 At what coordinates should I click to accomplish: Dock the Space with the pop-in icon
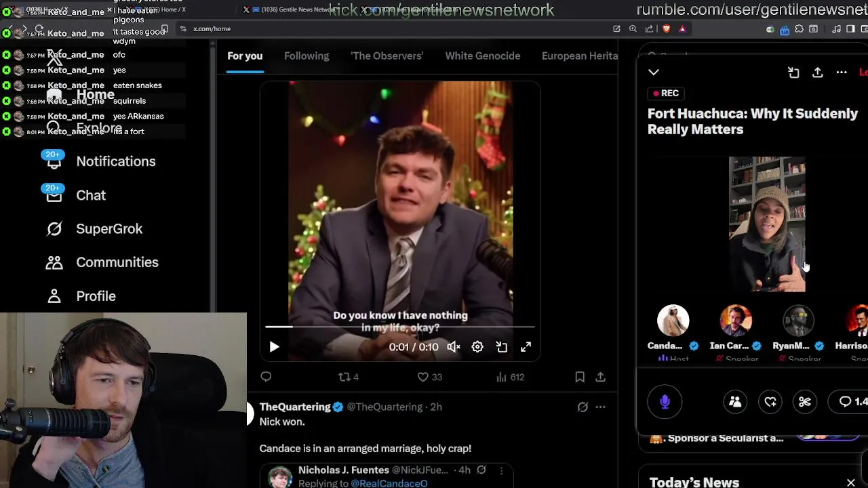(793, 73)
